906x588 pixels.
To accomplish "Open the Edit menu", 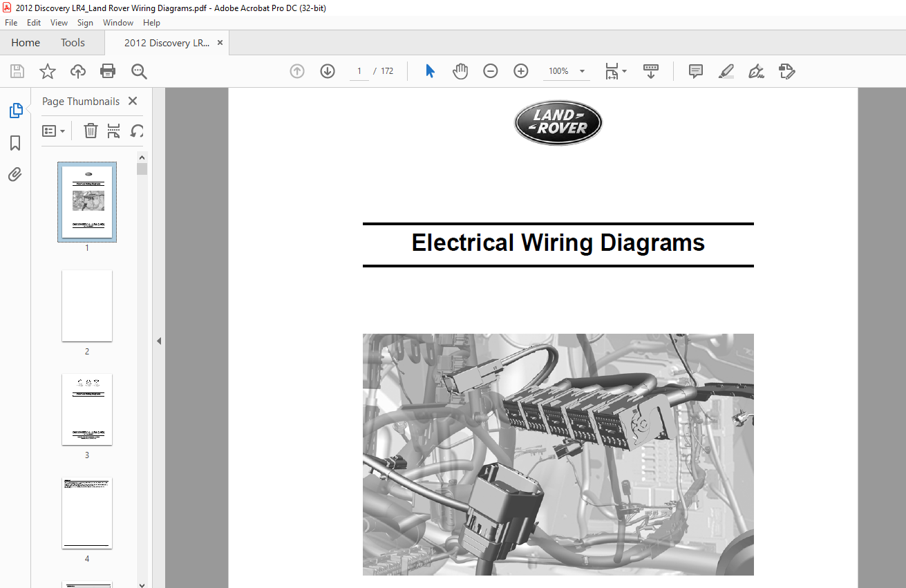I will click(34, 23).
